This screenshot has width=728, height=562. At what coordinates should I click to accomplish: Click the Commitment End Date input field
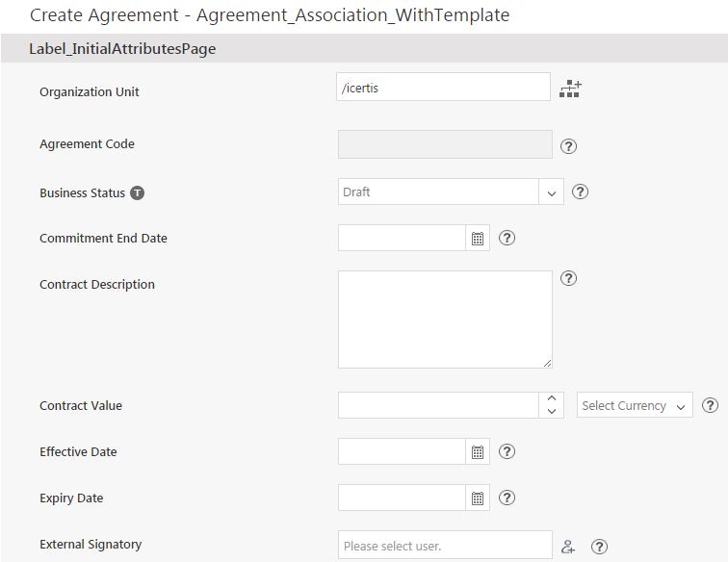pyautogui.click(x=403, y=238)
